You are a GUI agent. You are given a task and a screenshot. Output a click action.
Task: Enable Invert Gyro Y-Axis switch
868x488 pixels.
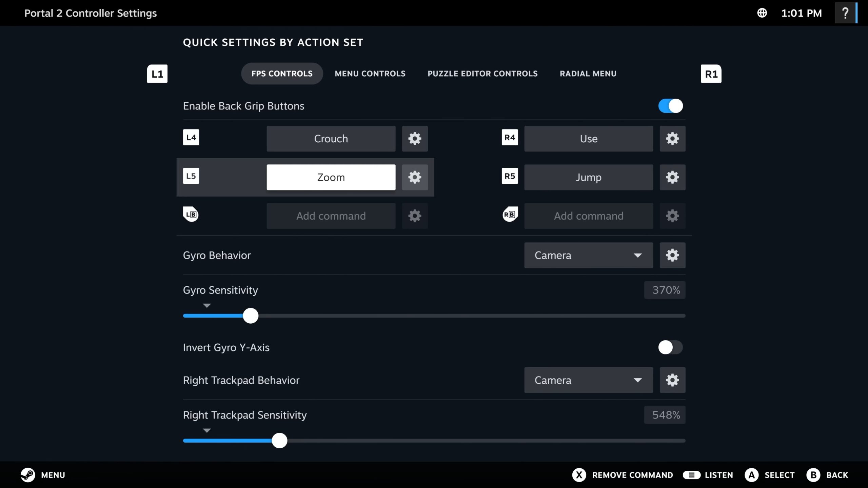click(x=670, y=347)
